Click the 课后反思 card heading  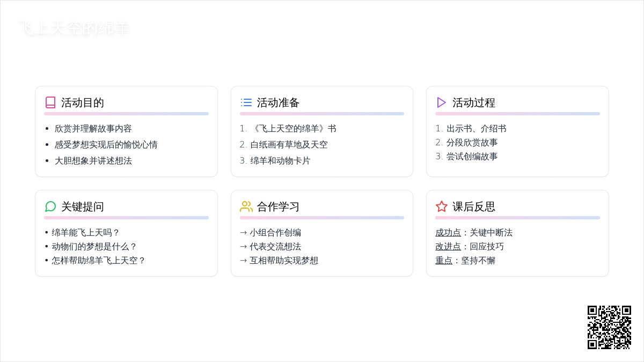pos(474,206)
